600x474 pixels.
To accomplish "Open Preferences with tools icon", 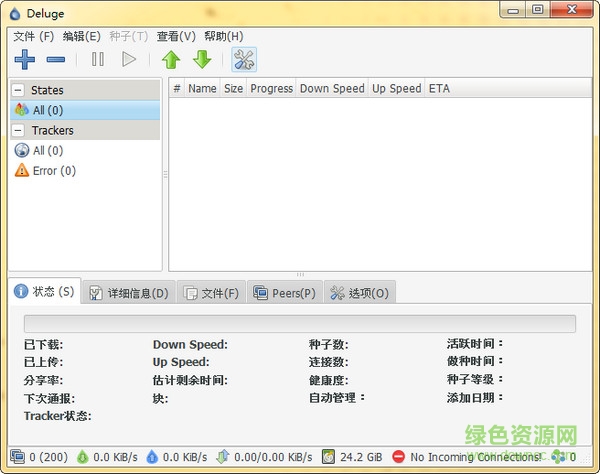I will [244, 59].
